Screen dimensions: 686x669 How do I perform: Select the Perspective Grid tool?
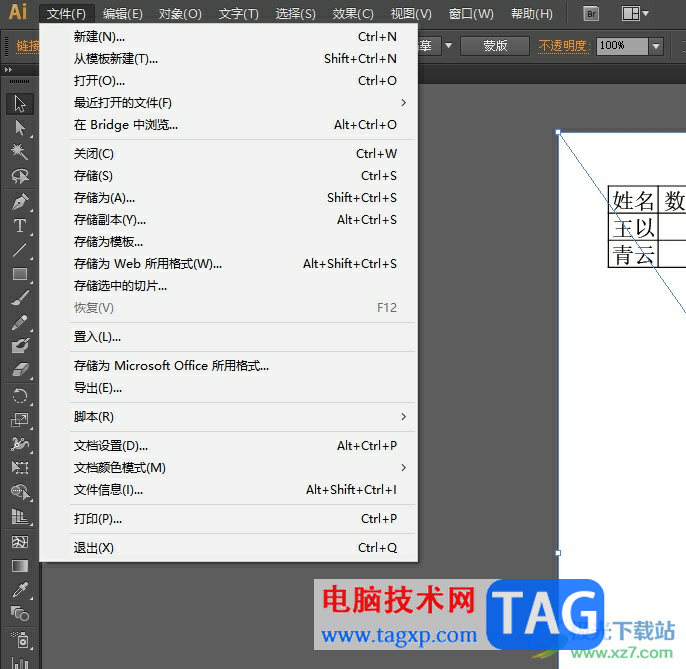pos(20,517)
